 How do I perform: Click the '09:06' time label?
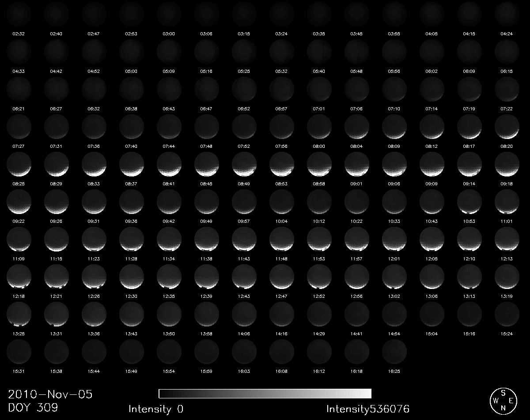tap(394, 184)
